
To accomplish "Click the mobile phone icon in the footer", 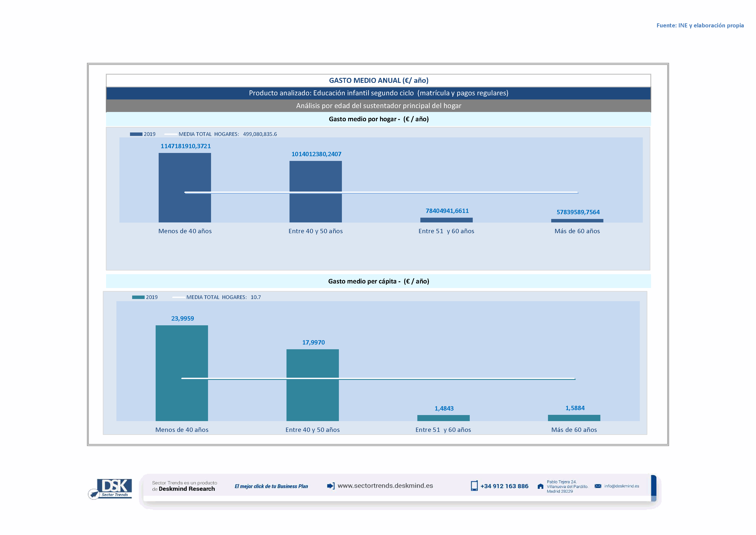I will click(x=474, y=486).
